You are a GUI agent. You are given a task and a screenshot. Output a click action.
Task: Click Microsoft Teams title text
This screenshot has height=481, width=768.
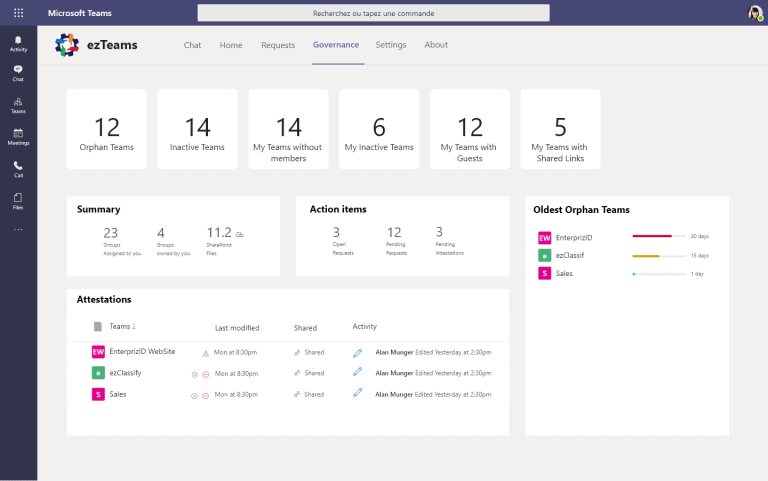(x=80, y=13)
